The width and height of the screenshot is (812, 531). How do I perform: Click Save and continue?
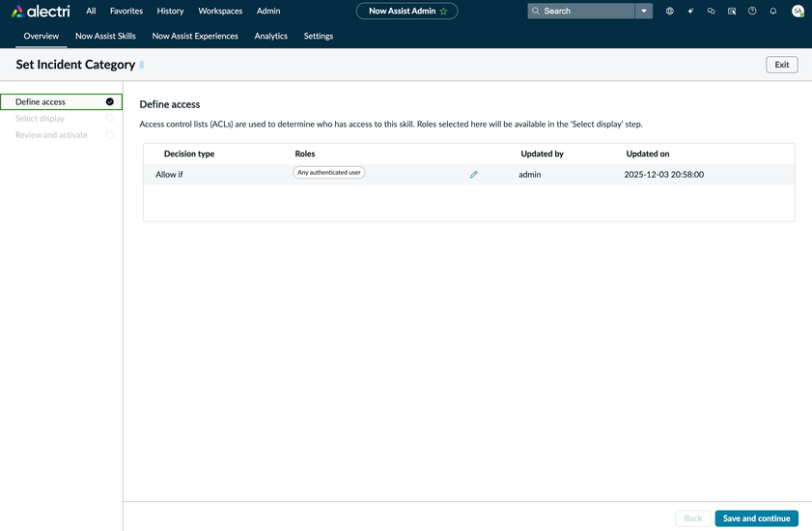pos(757,518)
